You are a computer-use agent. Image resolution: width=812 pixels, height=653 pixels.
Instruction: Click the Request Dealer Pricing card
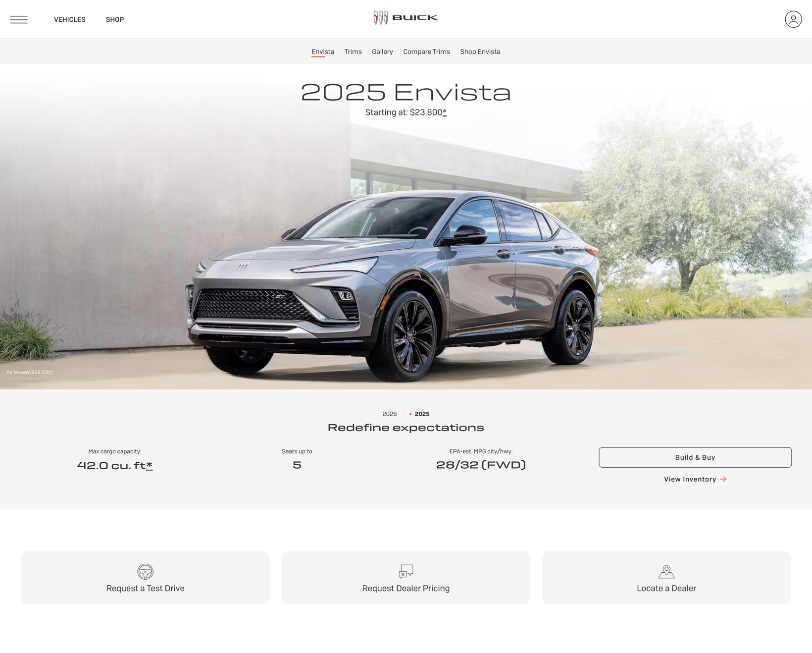click(x=406, y=578)
